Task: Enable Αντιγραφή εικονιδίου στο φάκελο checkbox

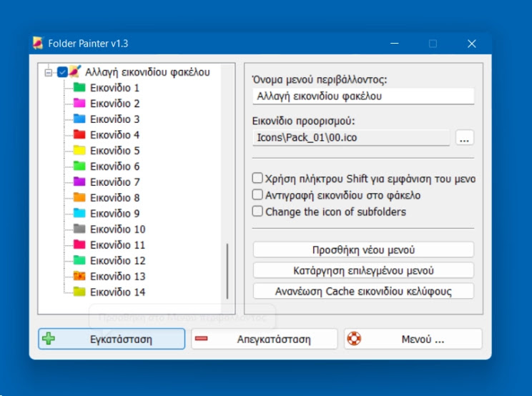Action: [257, 194]
